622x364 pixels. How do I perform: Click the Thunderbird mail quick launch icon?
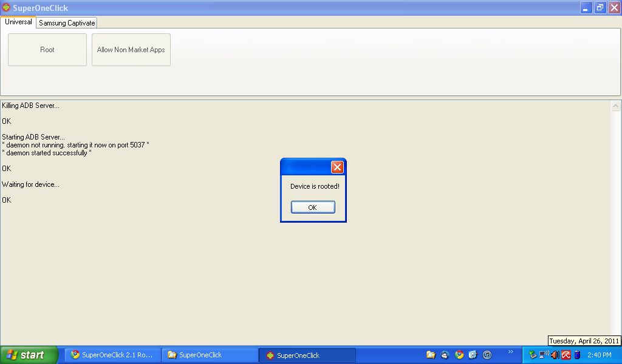445,355
